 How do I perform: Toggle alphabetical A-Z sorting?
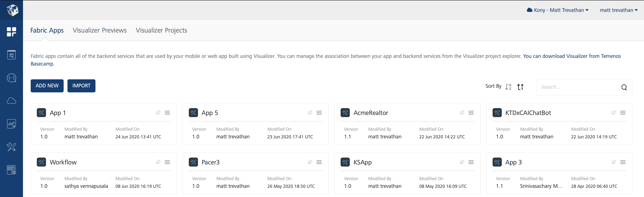[508, 87]
